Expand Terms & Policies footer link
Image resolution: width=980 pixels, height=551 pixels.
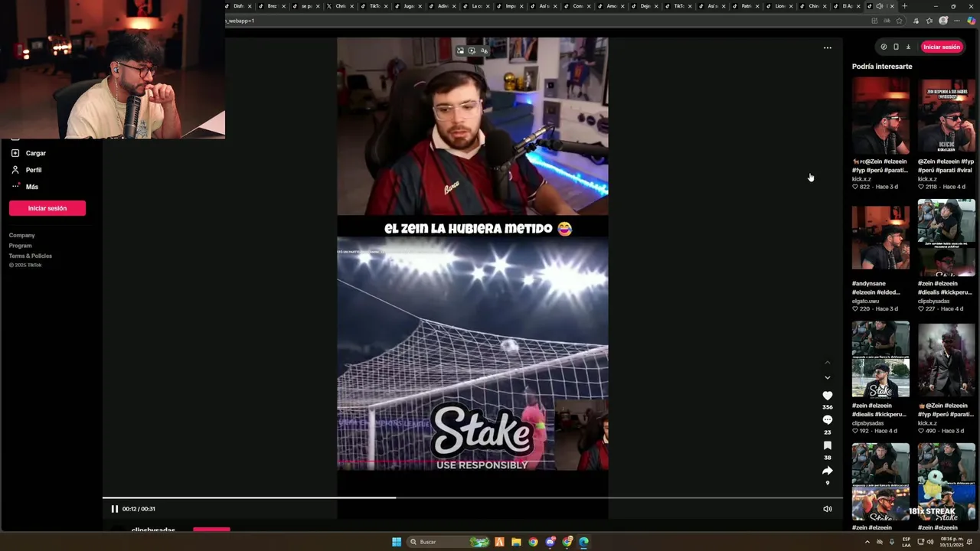point(31,256)
